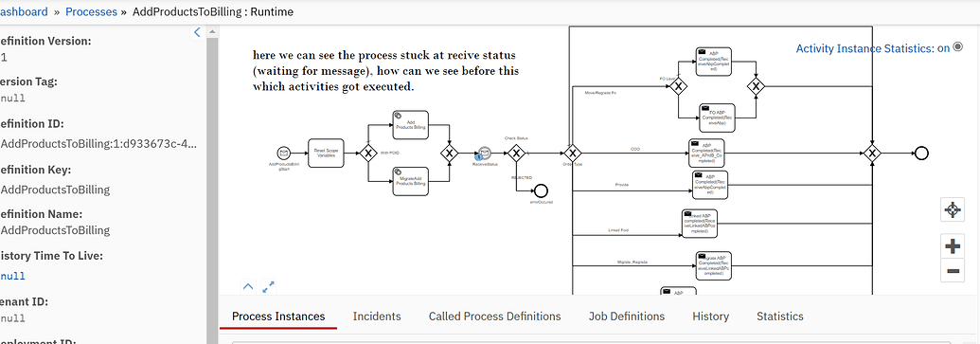Zoom out the BPMN diagram
980x344 pixels.
point(952,270)
